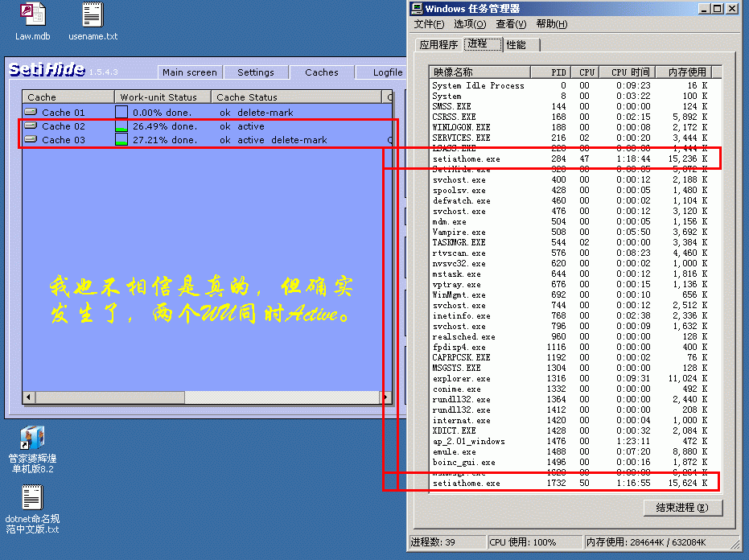Click the Cache 03 work-unit progress box

[x=121, y=139]
